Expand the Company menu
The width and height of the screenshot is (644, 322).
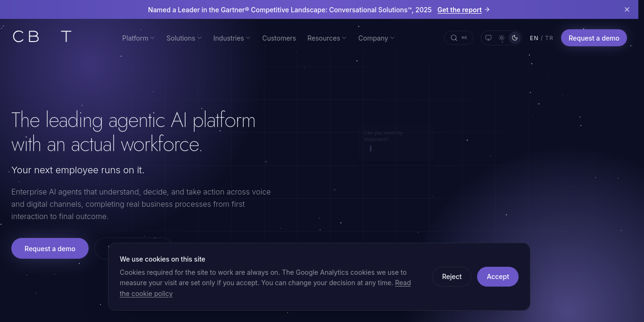(376, 38)
